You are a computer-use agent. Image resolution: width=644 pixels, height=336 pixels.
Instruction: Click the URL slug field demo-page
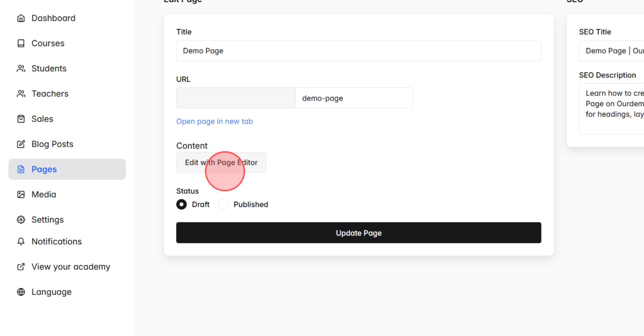[x=354, y=98]
